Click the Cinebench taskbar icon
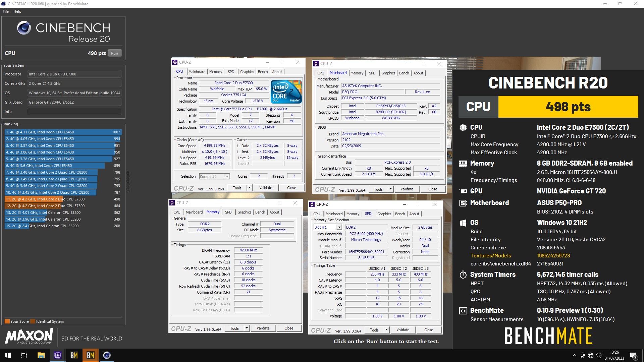This screenshot has height=362, width=644. 107,355
